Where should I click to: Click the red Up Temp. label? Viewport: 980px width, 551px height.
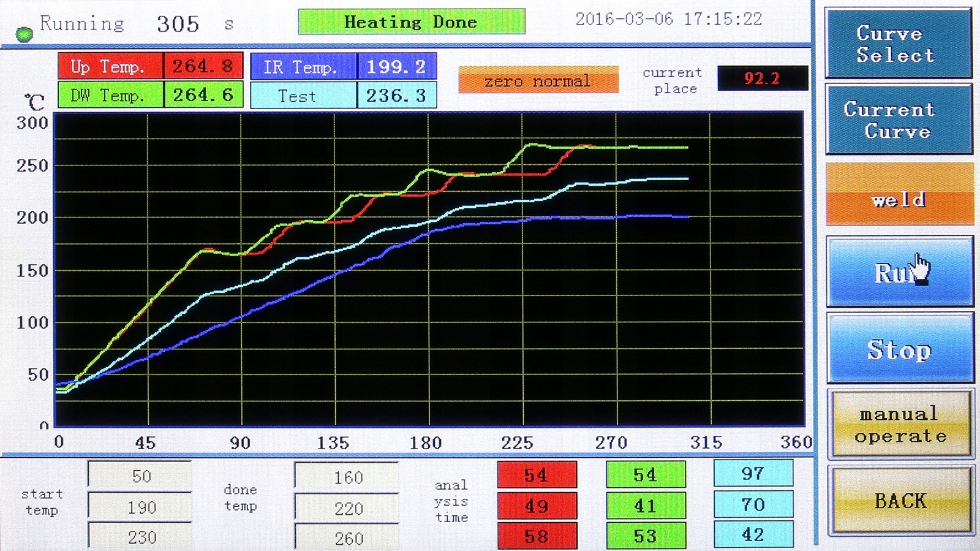[110, 66]
